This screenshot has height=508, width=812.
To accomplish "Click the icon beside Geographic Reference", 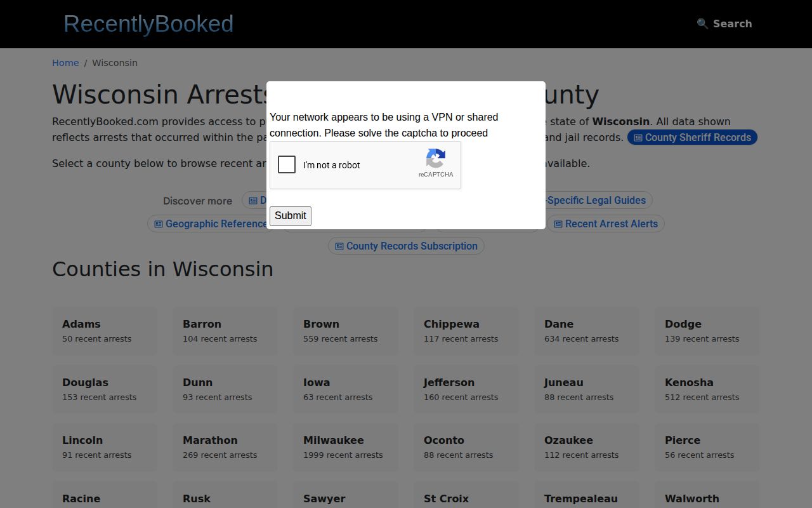I will [x=159, y=224].
